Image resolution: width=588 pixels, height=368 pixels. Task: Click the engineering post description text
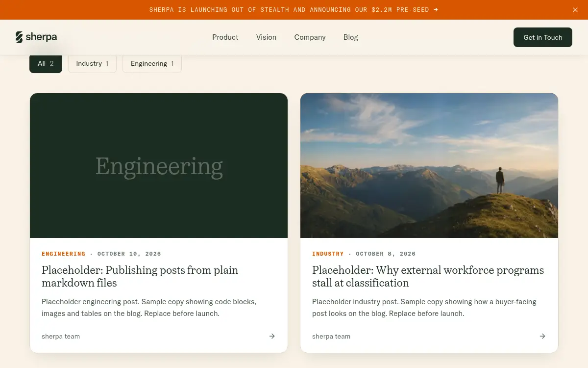click(x=149, y=308)
